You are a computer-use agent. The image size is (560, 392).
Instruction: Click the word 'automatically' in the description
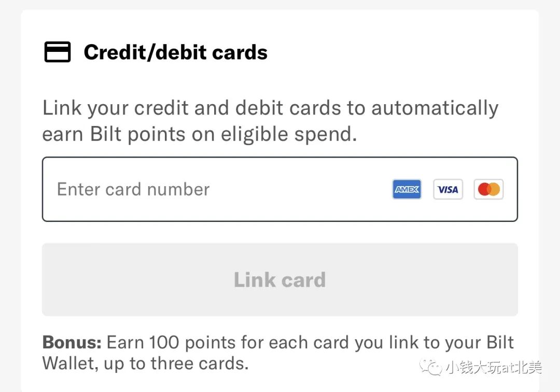click(x=435, y=108)
